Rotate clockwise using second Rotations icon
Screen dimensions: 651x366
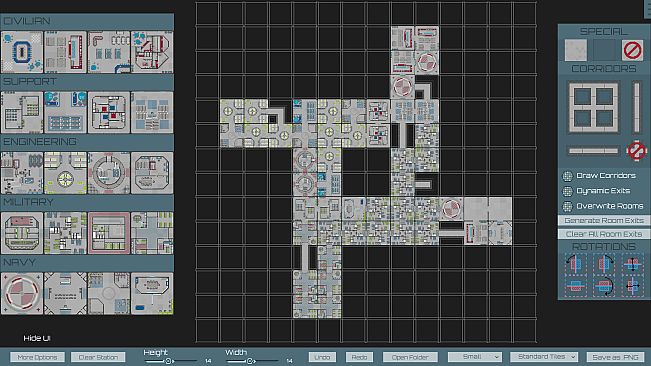pyautogui.click(x=604, y=264)
